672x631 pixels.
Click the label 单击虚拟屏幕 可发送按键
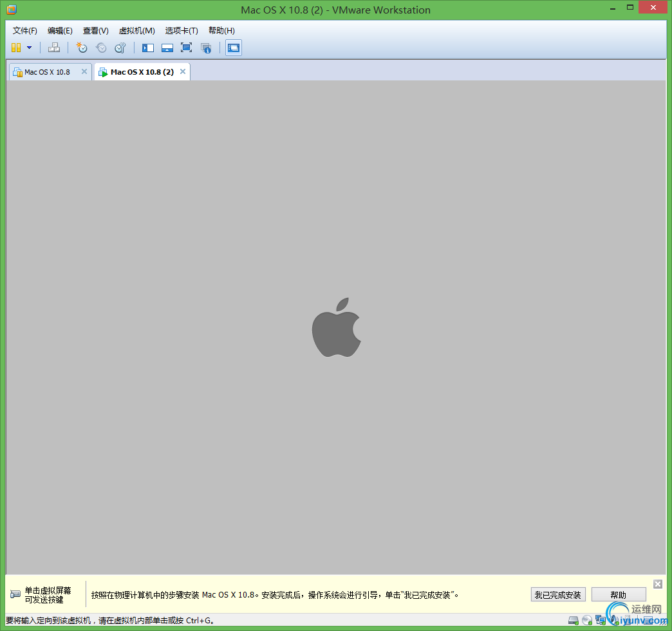click(48, 595)
